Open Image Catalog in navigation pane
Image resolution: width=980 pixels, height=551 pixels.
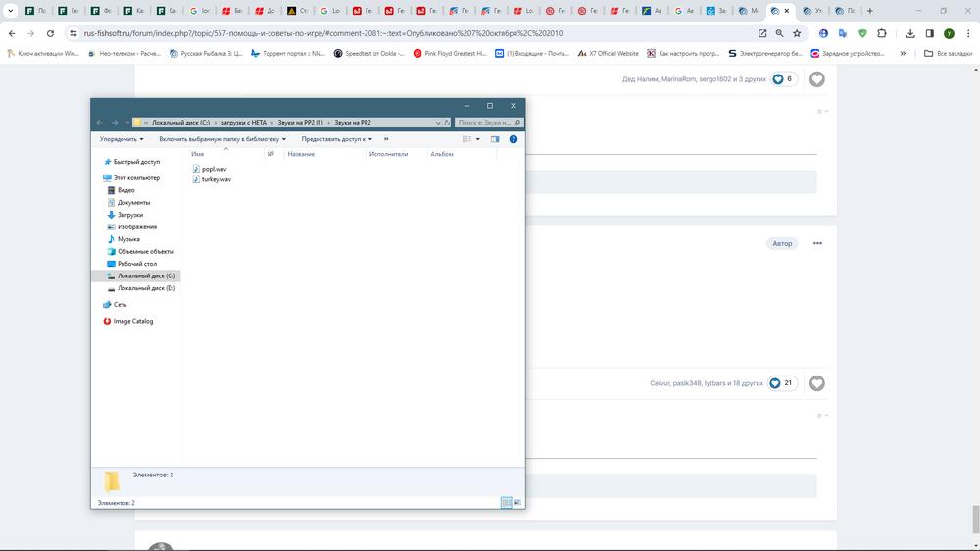pos(132,321)
